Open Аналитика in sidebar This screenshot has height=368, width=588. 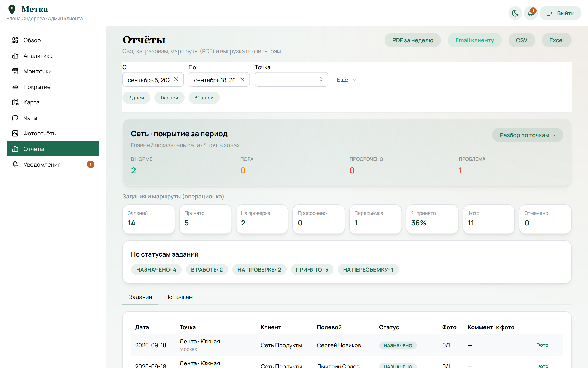click(53, 56)
